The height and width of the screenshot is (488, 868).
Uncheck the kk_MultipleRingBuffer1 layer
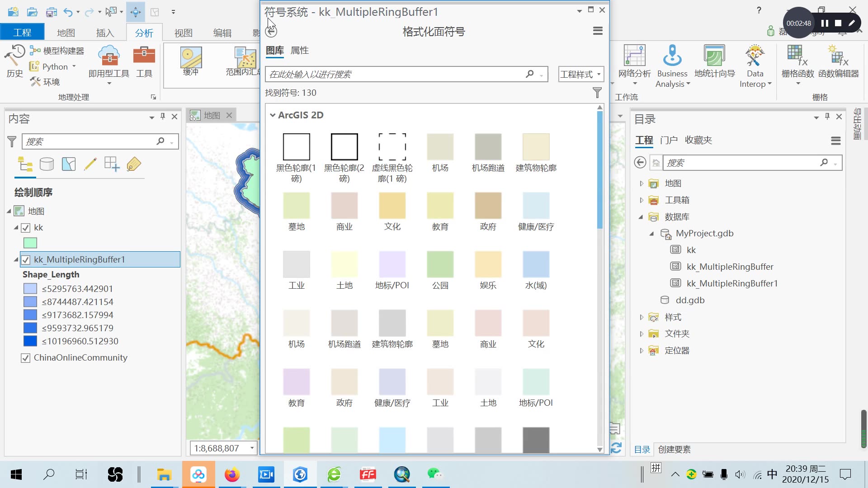pyautogui.click(x=26, y=259)
